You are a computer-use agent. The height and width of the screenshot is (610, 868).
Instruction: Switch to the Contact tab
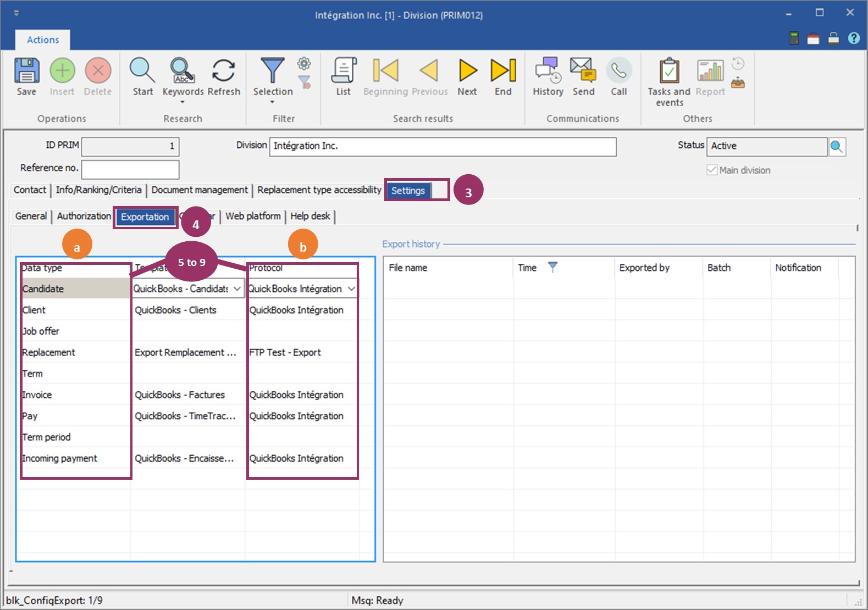(30, 190)
